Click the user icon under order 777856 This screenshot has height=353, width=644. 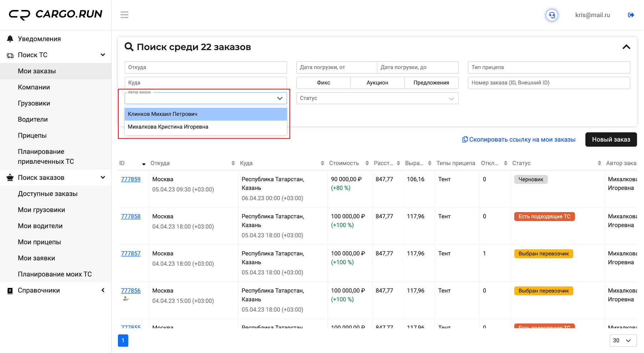tap(126, 299)
